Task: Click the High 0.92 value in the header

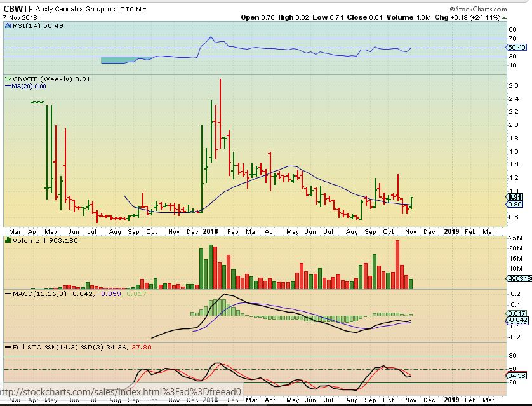Action: [293, 17]
